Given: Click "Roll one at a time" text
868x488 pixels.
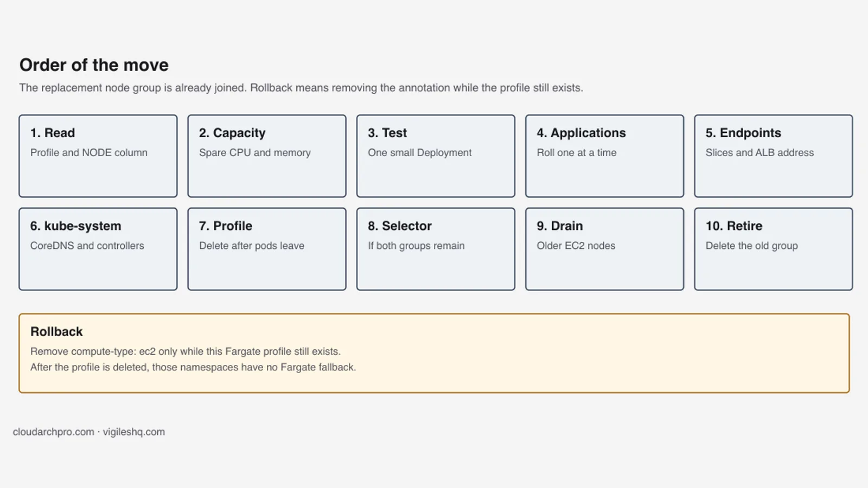Looking at the screenshot, I should 577,153.
